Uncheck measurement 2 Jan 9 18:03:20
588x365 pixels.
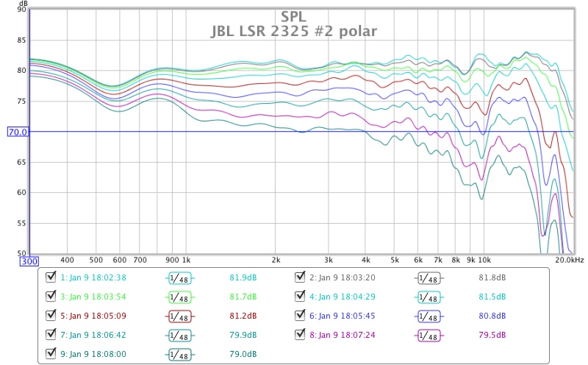point(300,277)
